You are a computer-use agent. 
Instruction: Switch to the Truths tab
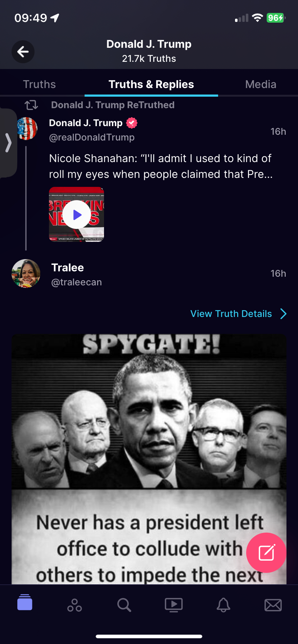click(39, 84)
